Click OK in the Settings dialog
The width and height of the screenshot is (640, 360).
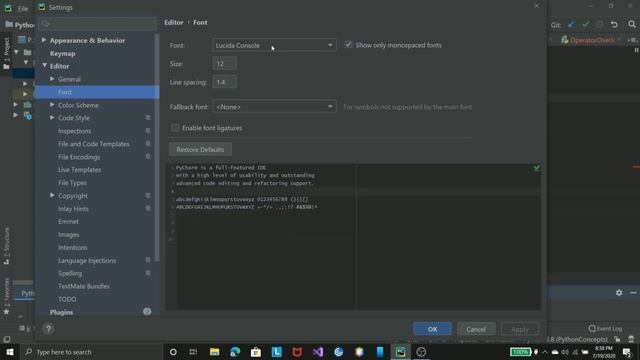tap(432, 329)
